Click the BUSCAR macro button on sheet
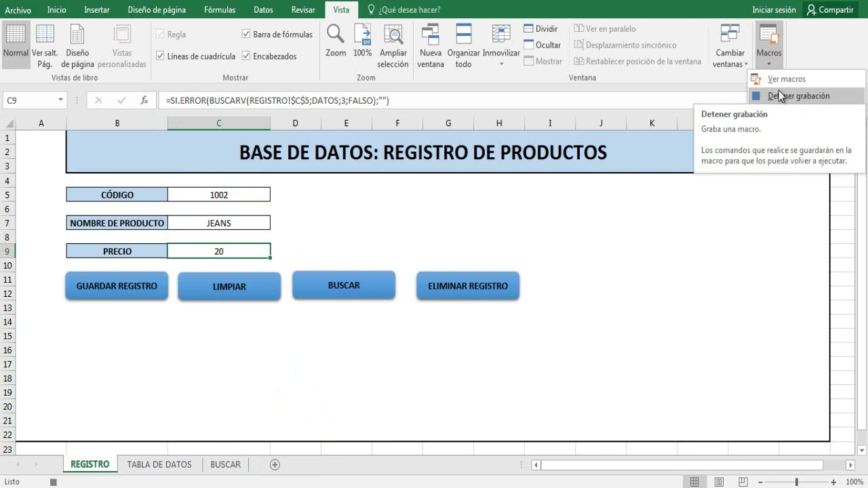 coord(344,285)
